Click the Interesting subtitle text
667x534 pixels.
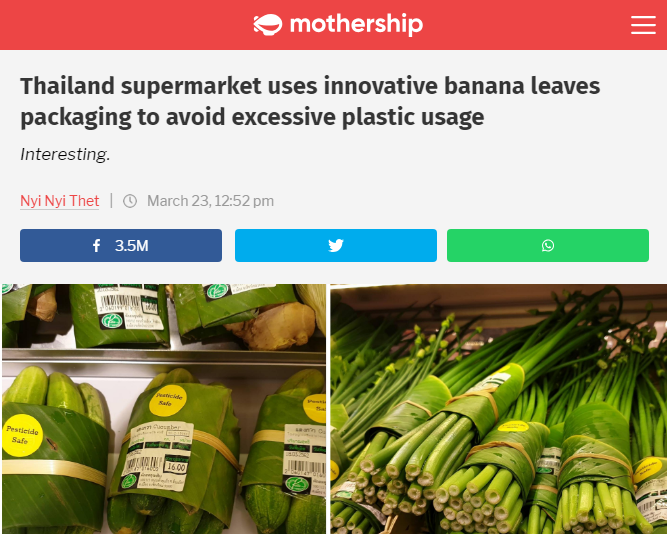click(65, 154)
